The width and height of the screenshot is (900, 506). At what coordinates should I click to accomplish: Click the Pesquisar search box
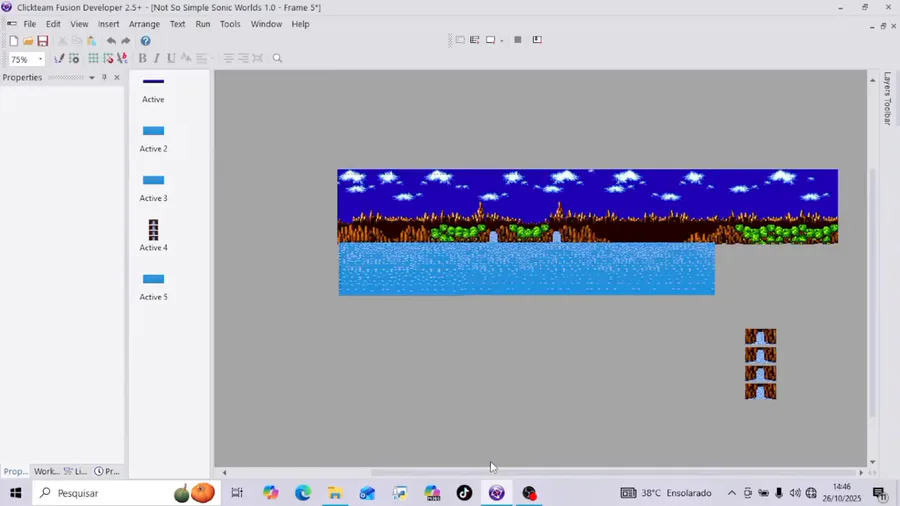pyautogui.click(x=126, y=493)
